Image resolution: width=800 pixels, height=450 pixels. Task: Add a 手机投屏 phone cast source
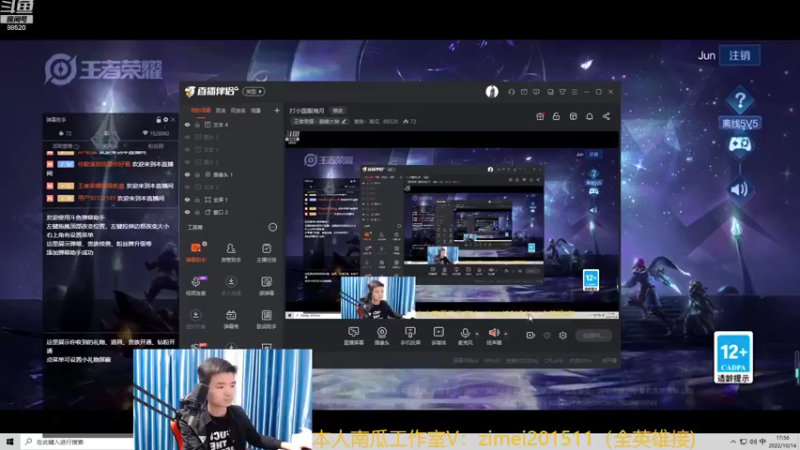pyautogui.click(x=410, y=336)
